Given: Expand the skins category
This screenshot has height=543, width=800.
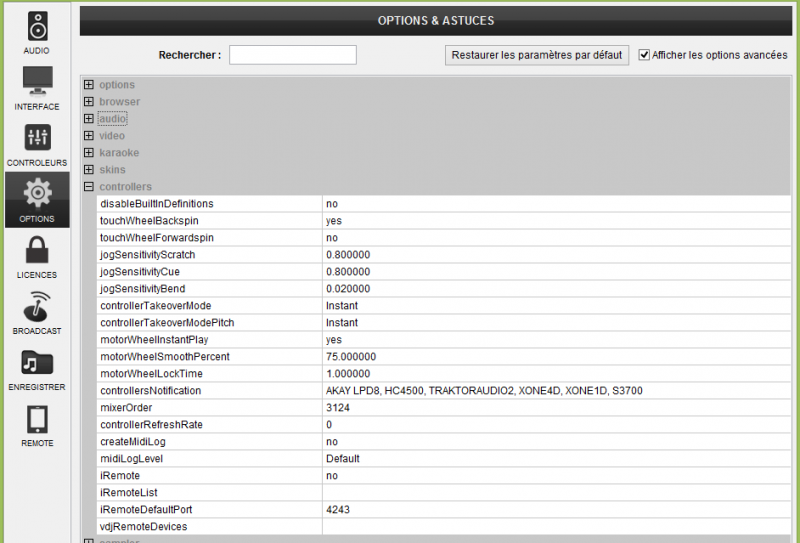Looking at the screenshot, I should (89, 170).
